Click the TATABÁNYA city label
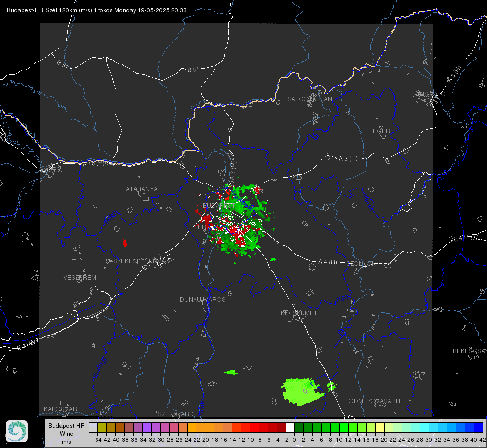 click(x=140, y=189)
